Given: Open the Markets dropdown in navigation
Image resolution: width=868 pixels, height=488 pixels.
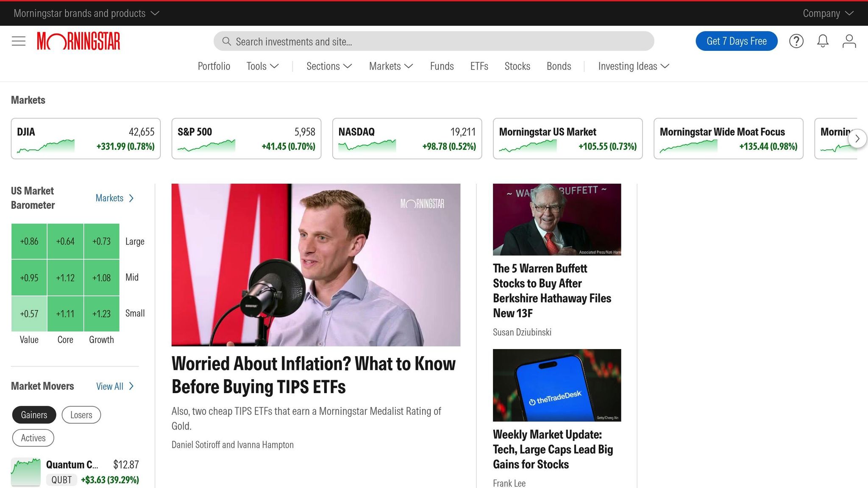Looking at the screenshot, I should tap(391, 66).
